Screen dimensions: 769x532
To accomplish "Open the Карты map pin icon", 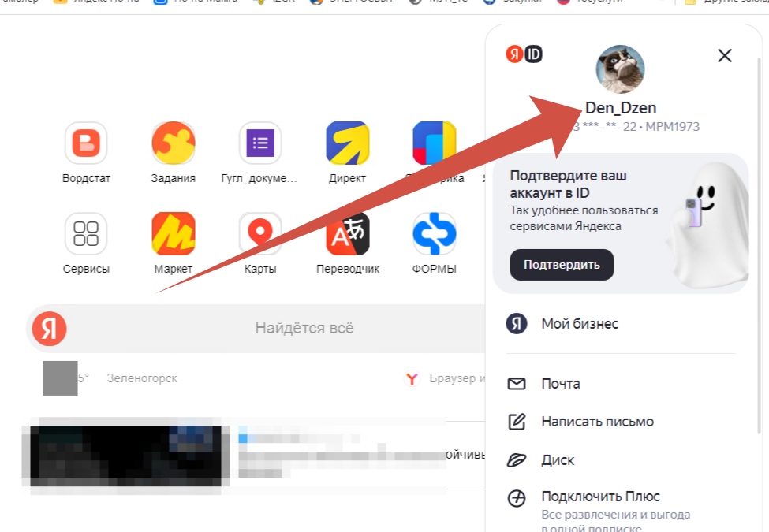I will [x=260, y=233].
